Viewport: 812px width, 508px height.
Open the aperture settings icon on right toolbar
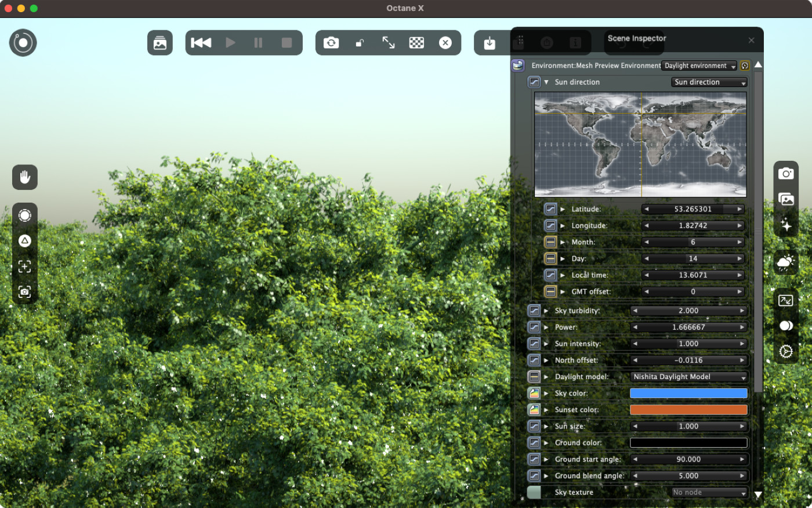786,351
